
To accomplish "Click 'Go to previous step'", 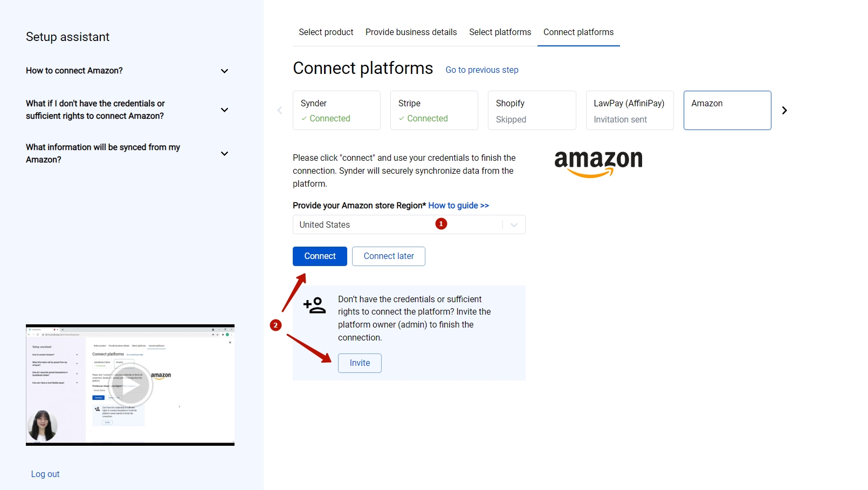I will coord(481,70).
